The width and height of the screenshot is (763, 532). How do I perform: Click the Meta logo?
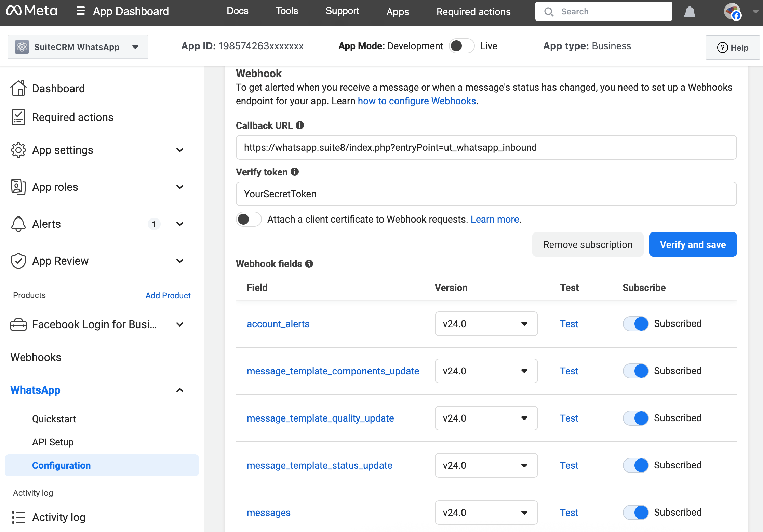pos(31,11)
